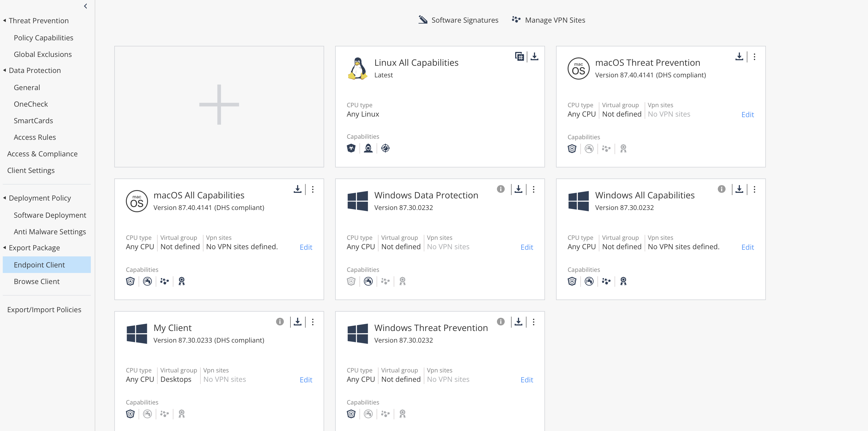Open the Software Deployment page
Screen dimensions: 868x431
49,215
